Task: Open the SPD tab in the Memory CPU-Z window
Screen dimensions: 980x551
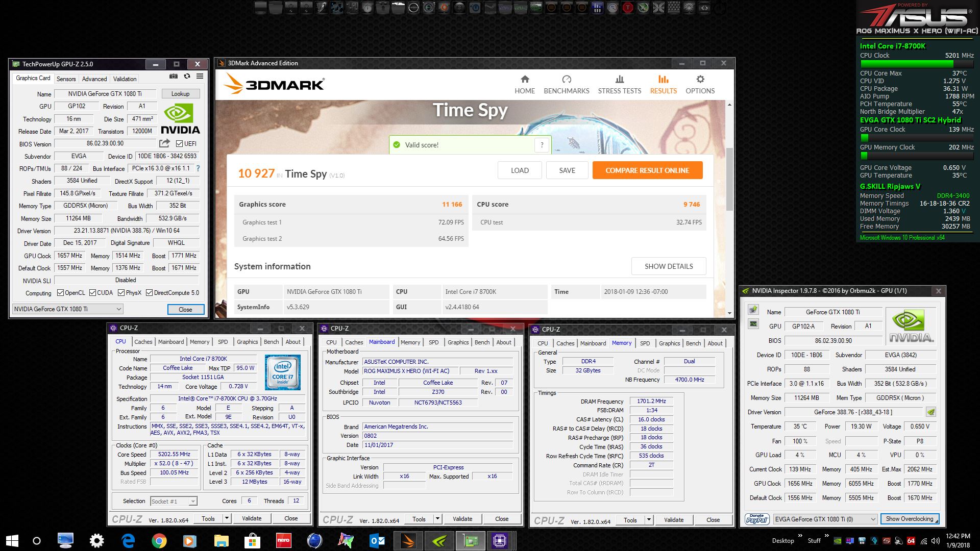Action: [645, 343]
